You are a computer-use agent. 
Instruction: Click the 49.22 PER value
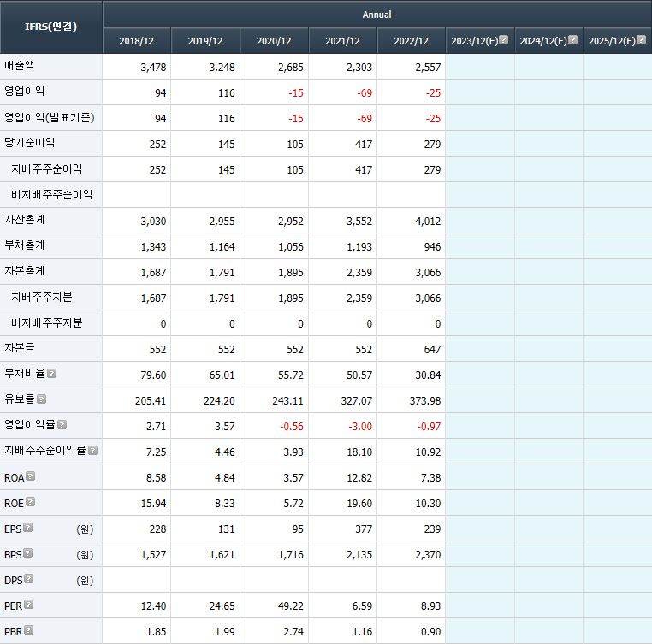click(x=291, y=606)
